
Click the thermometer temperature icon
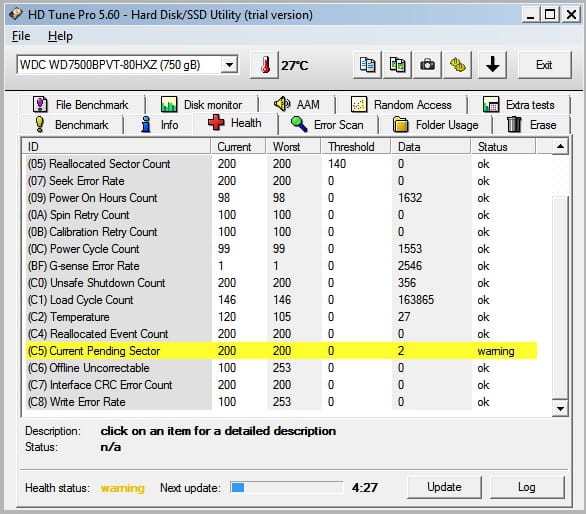[265, 65]
